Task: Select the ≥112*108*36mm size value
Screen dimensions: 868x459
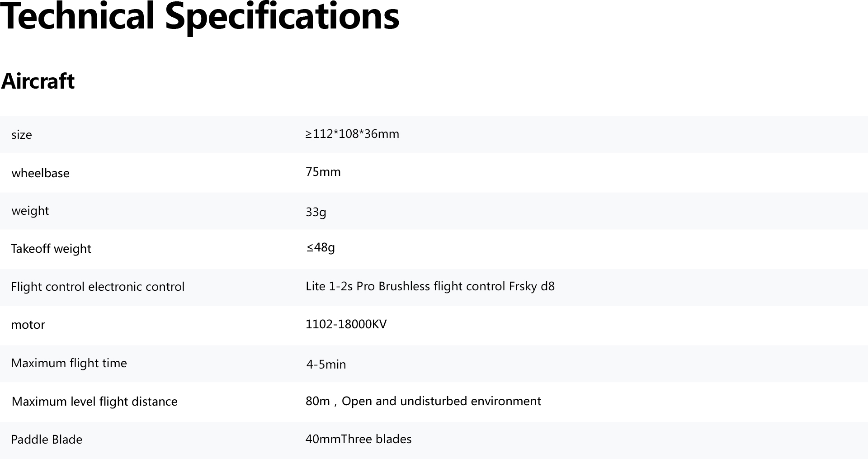Action: click(x=352, y=134)
